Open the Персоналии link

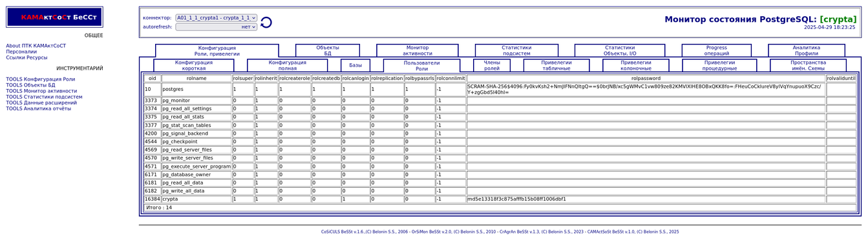pos(21,52)
